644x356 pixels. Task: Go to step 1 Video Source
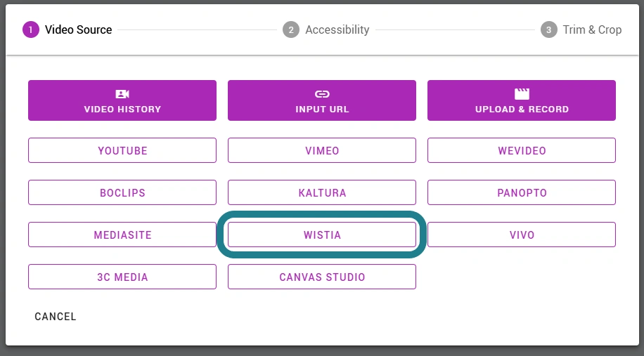point(67,29)
